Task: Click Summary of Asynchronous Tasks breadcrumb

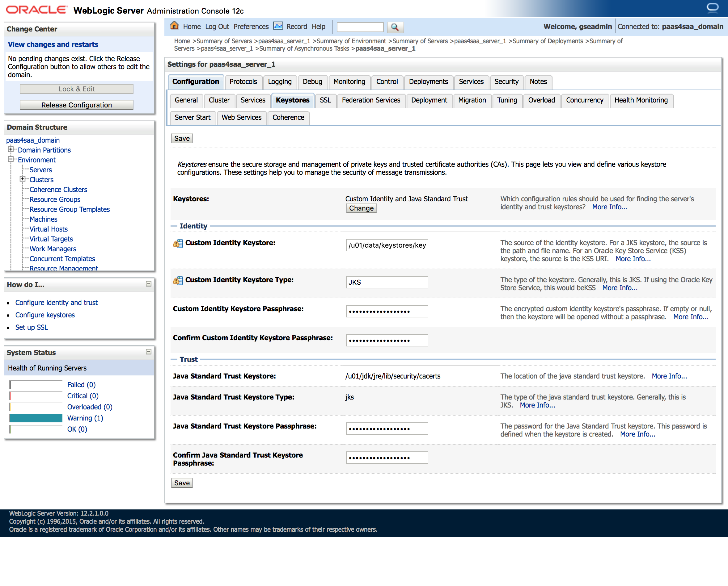Action: coord(304,48)
